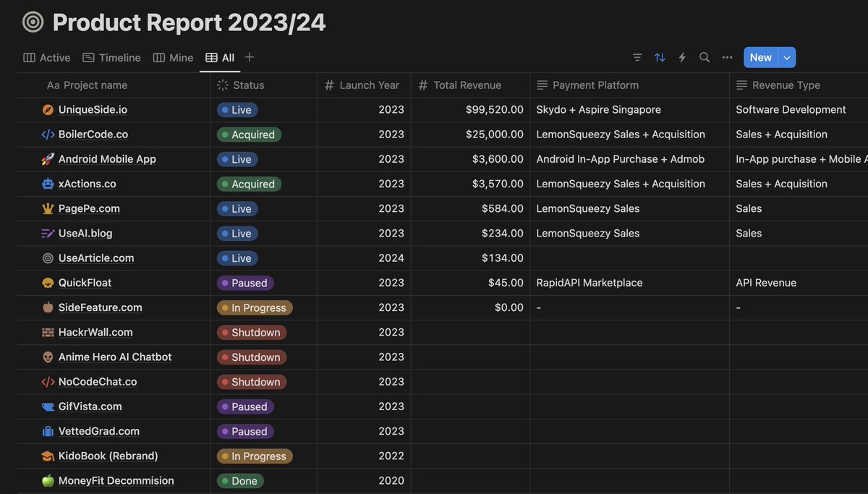Click the New button
868x494 pixels.
point(761,57)
